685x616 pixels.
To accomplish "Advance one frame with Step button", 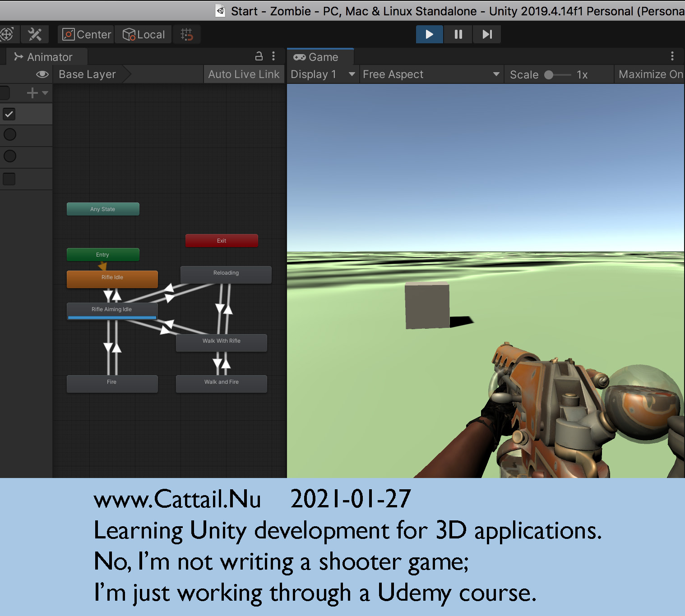I will (487, 34).
